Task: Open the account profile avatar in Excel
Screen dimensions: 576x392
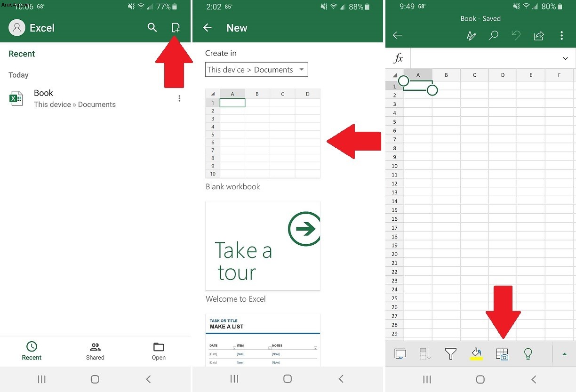Action: tap(17, 28)
